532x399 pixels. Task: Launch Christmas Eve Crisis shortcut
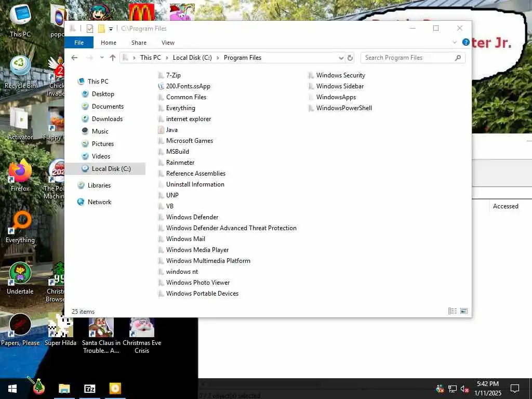click(142, 336)
